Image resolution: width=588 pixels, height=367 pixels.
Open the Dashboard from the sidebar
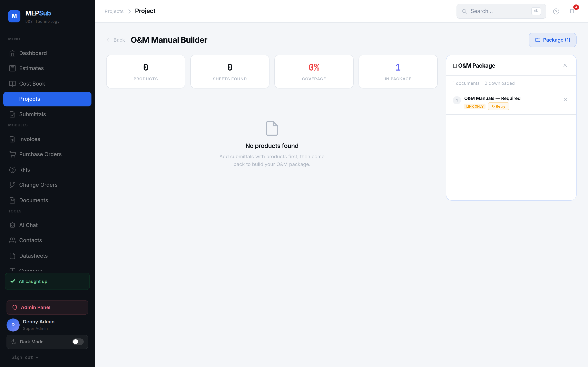pos(33,53)
